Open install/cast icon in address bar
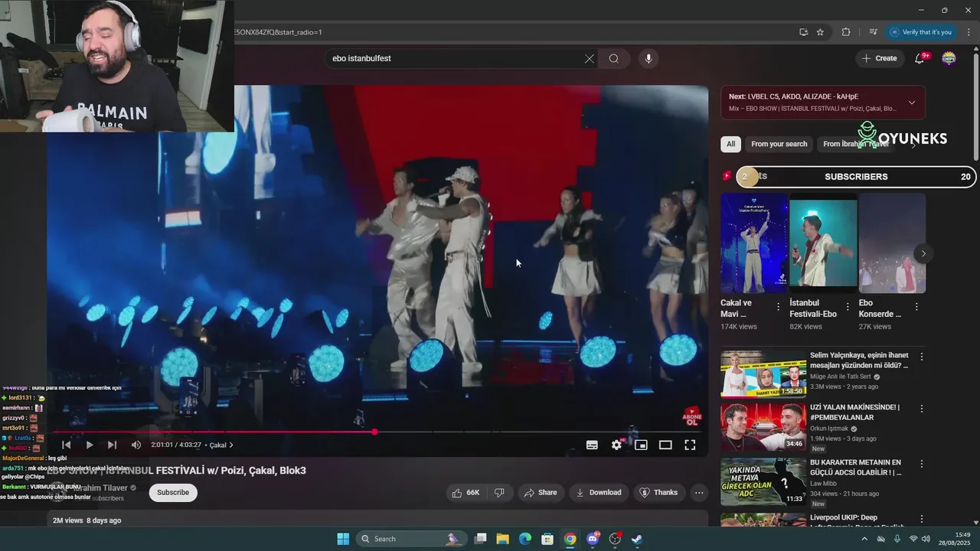 click(803, 32)
